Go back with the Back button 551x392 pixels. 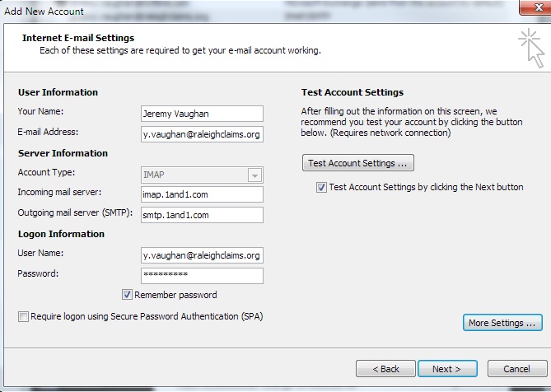[x=385, y=368]
